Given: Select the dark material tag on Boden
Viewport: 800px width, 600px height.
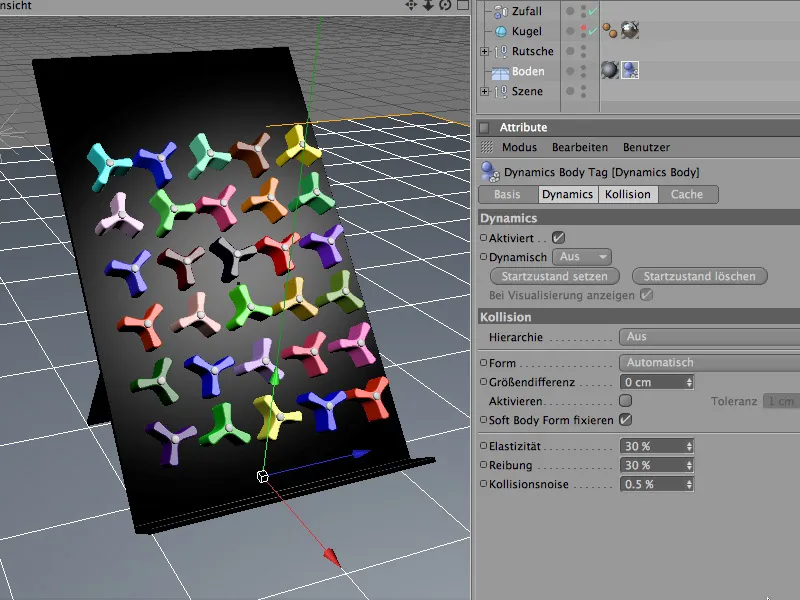Looking at the screenshot, I should [609, 70].
